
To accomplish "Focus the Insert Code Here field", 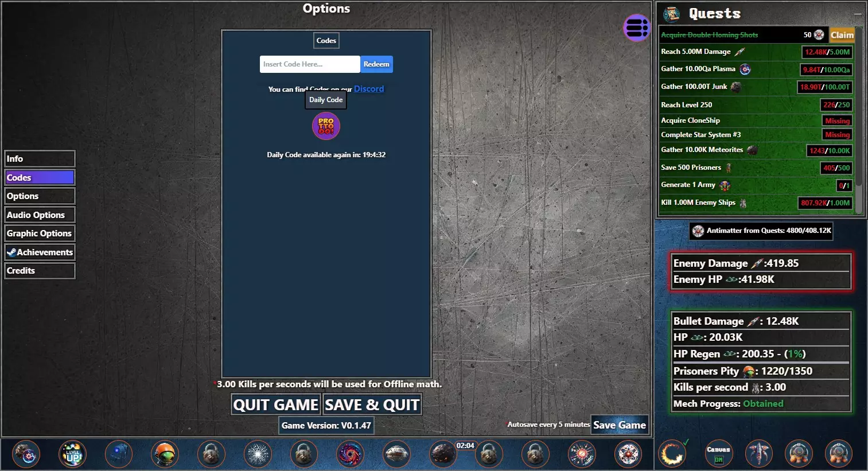I will tap(310, 64).
